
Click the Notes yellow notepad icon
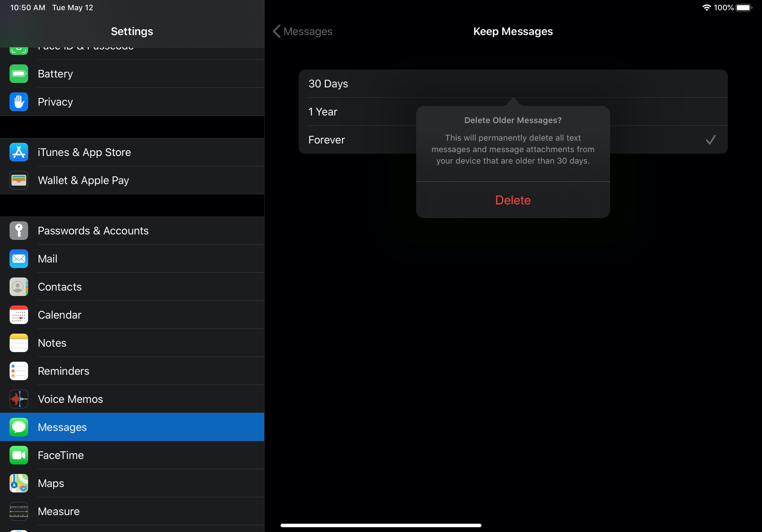[19, 343]
